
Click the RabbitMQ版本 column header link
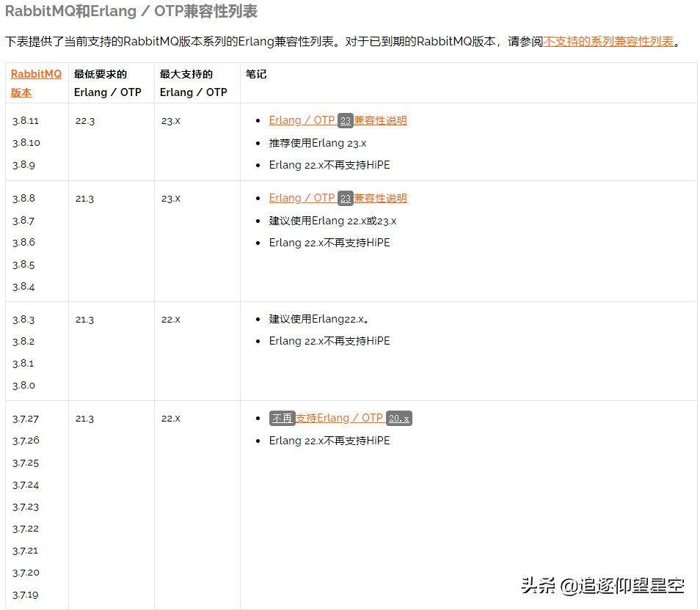[36, 83]
